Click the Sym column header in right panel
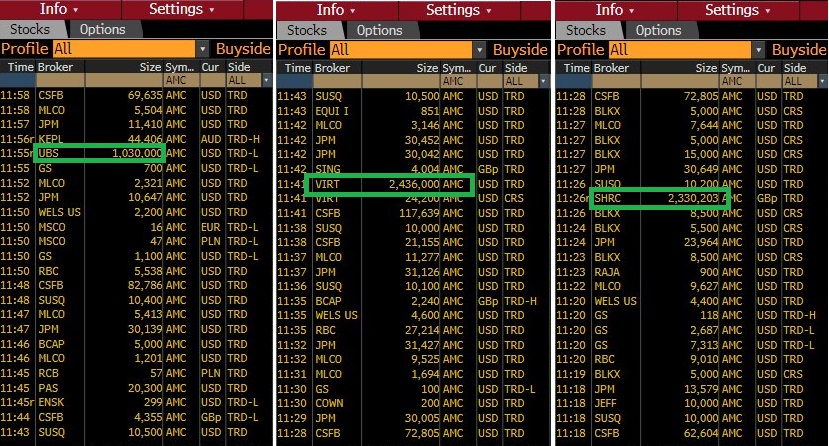This screenshot has height=446, width=829. (x=736, y=68)
